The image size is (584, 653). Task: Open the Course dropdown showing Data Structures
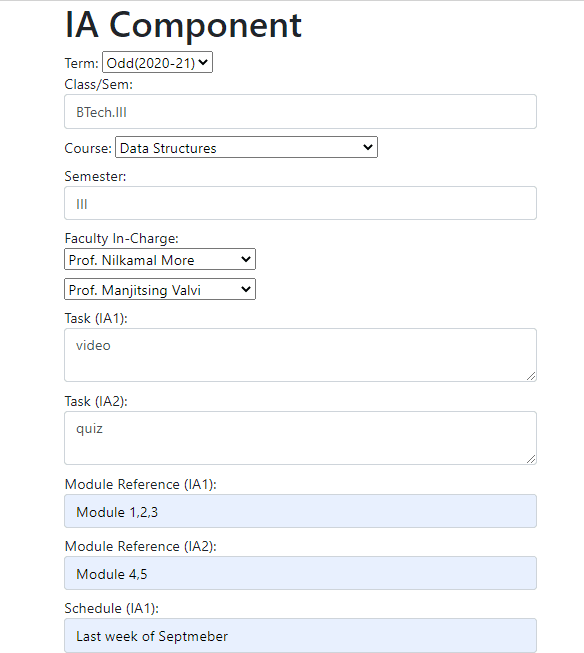(247, 147)
